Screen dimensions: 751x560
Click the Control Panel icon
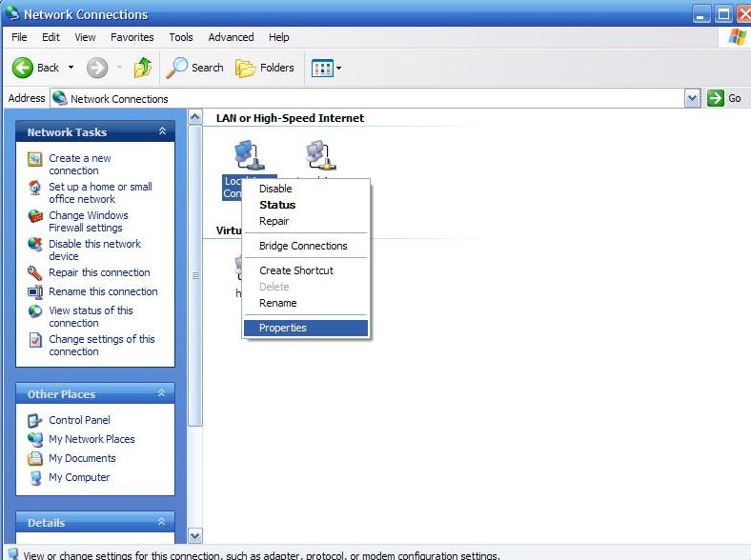(x=35, y=420)
